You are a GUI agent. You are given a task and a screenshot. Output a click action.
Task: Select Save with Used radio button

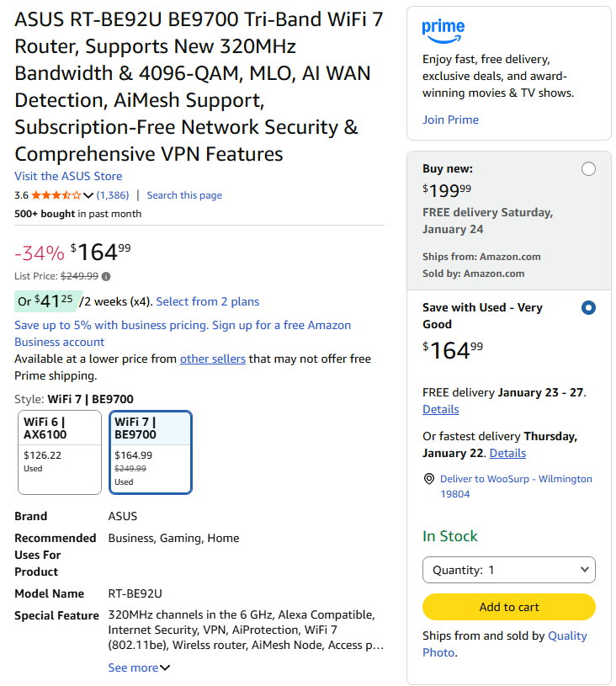(588, 308)
